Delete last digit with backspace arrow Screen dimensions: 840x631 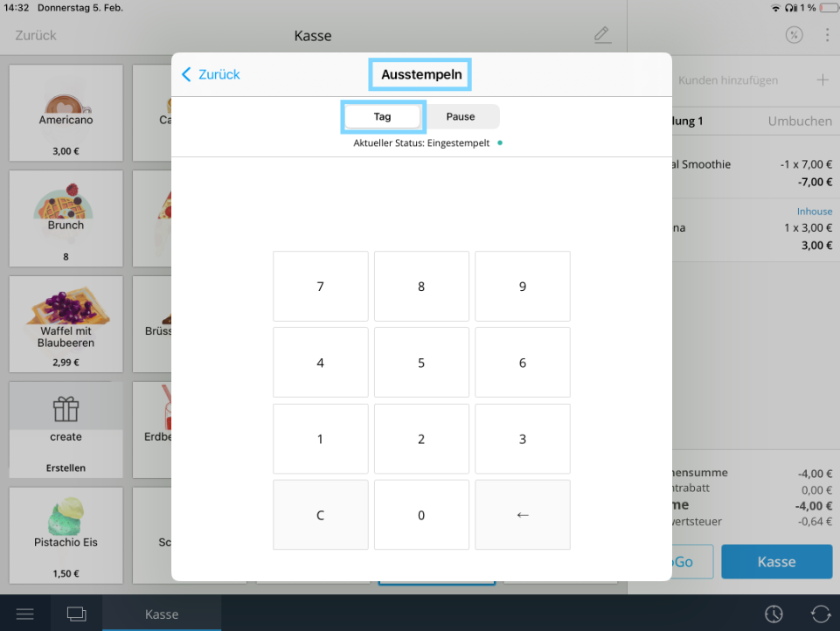523,515
